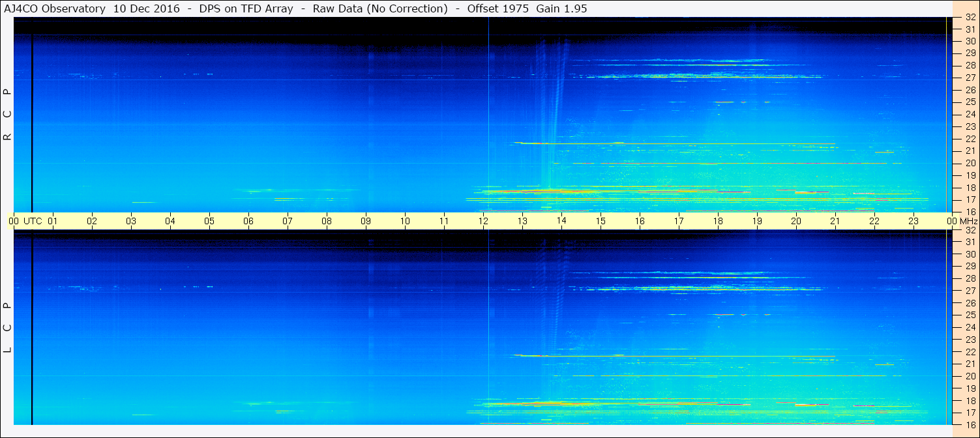Select hour 06 on the time axis

click(x=248, y=221)
